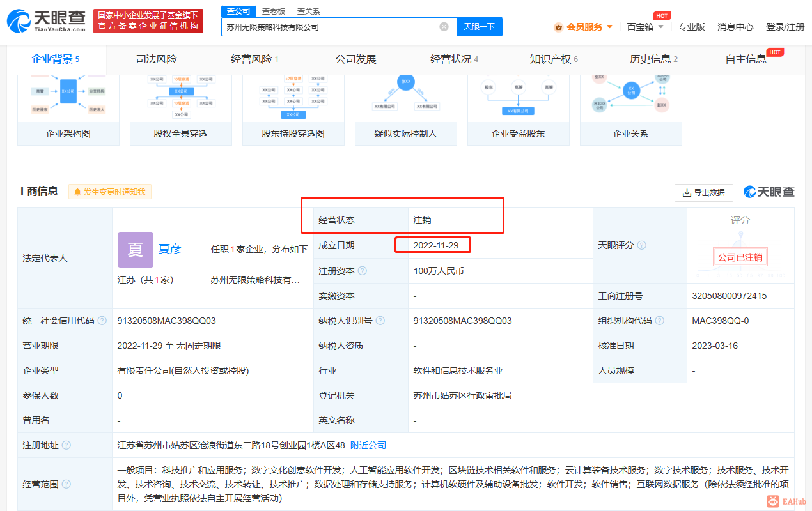Select organization code MAC398QQ-0

[x=721, y=321]
